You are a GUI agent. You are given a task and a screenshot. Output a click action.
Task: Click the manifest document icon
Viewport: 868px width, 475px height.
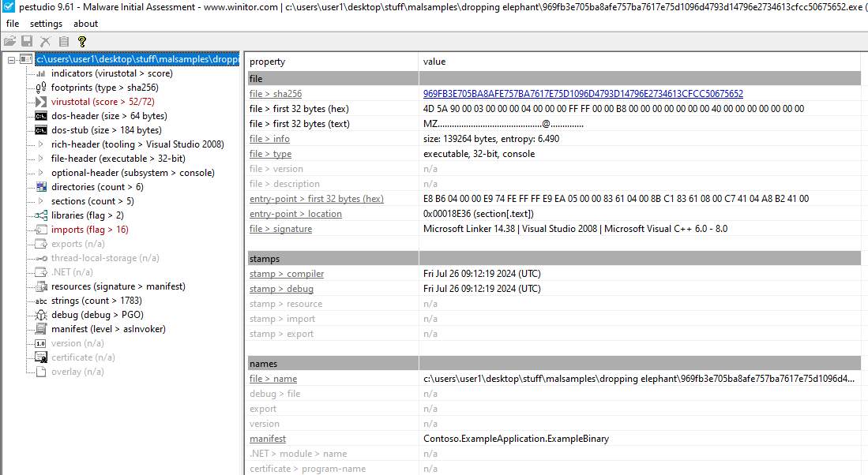[x=41, y=329]
